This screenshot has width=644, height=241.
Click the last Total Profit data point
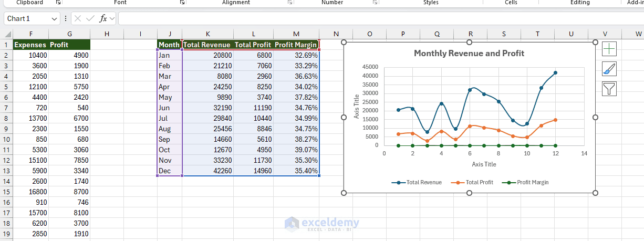(555, 120)
